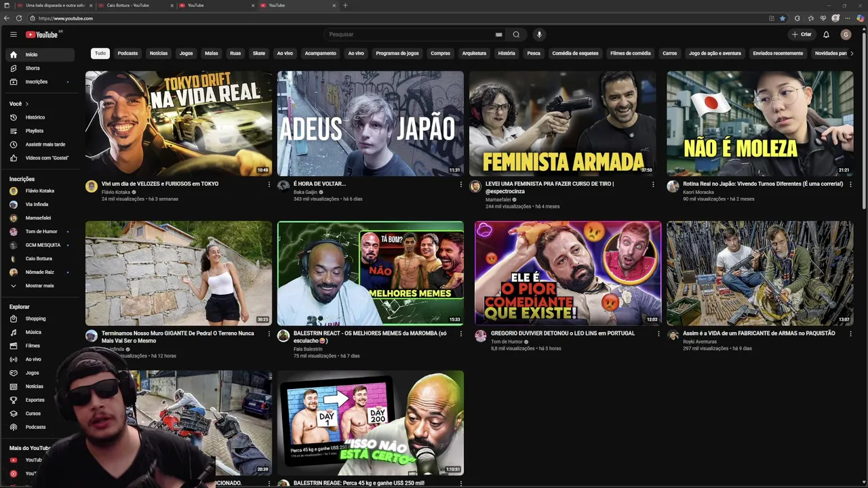Open the notifications bell

tap(826, 35)
